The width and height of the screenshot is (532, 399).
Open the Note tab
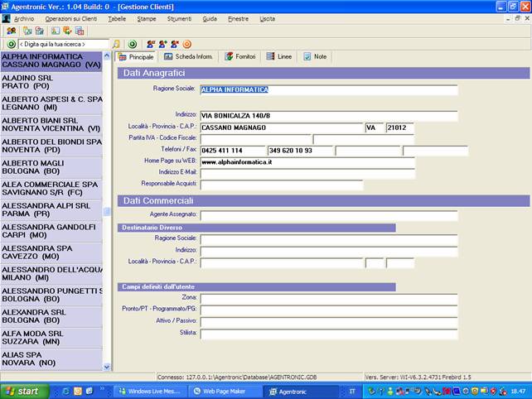pyautogui.click(x=315, y=57)
